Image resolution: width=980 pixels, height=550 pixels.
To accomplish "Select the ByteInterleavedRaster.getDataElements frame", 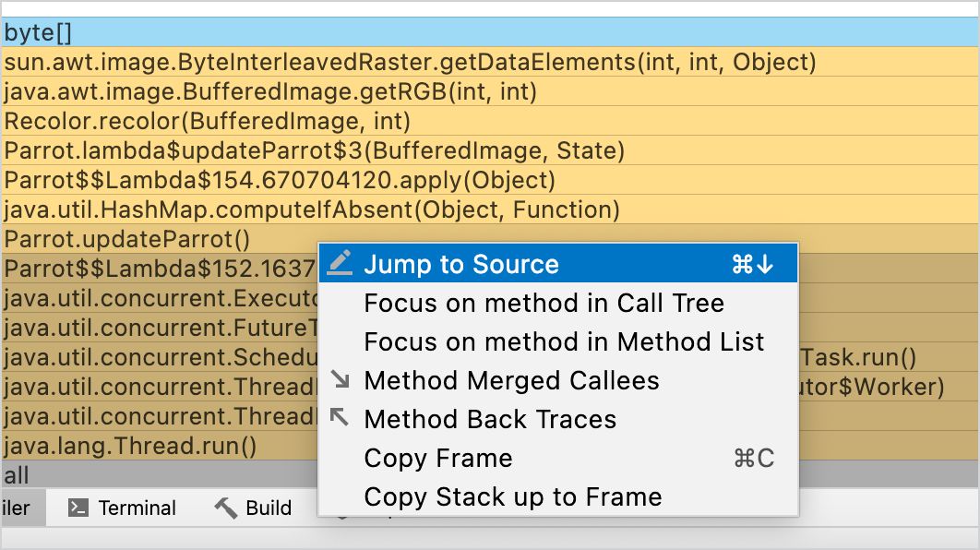I will pyautogui.click(x=490, y=62).
